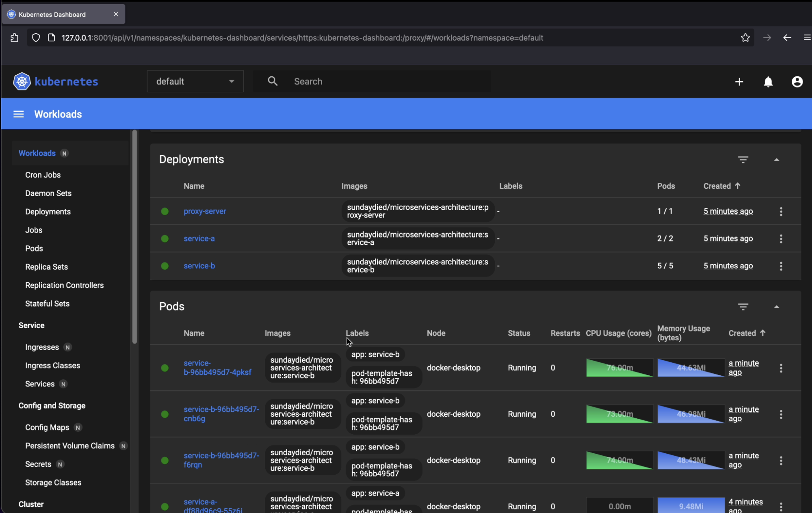
Task: Click the extensions icon left of address bar
Action: [14, 38]
